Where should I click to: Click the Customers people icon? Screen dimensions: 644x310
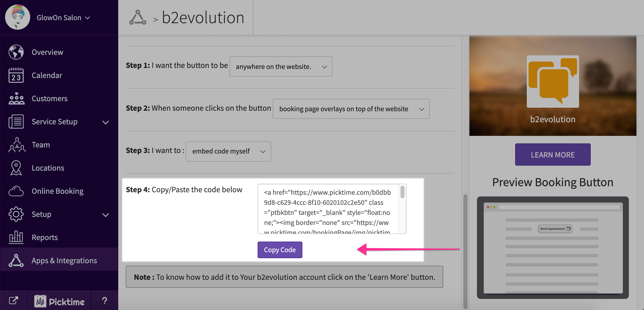16,98
